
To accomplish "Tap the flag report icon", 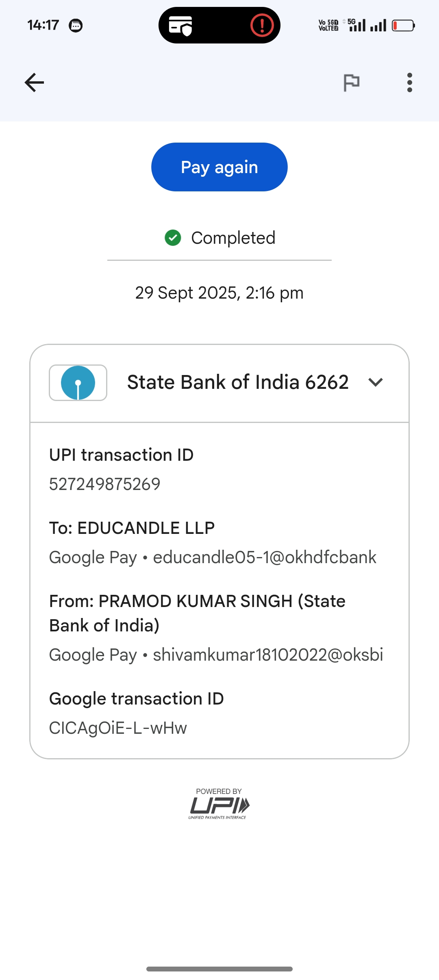I will (352, 82).
